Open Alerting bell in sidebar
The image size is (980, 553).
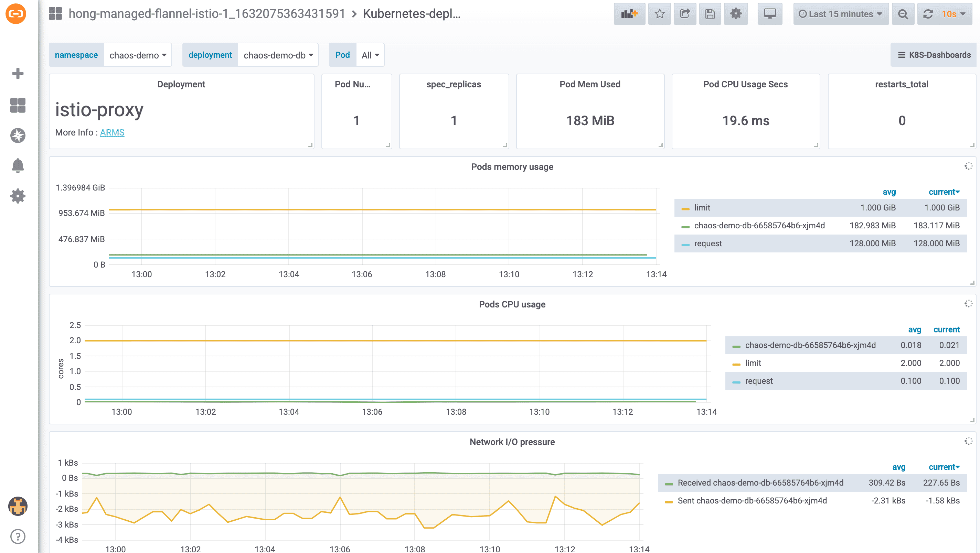click(18, 165)
